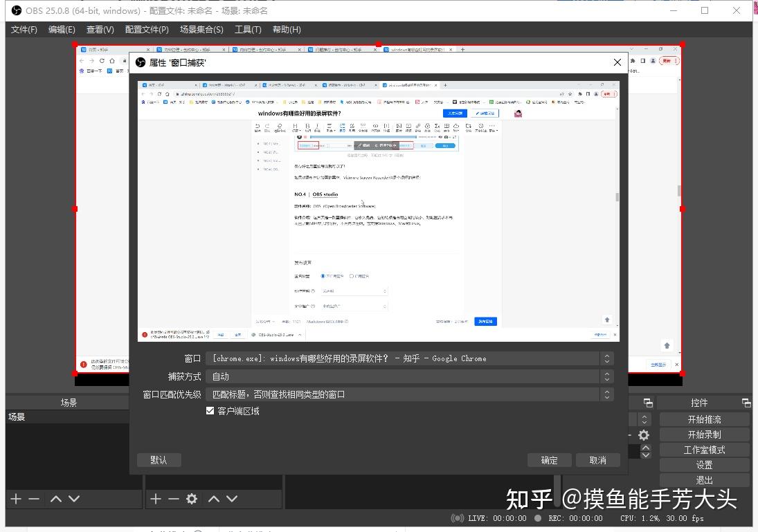Open the 编辑(E) menu

click(62, 30)
